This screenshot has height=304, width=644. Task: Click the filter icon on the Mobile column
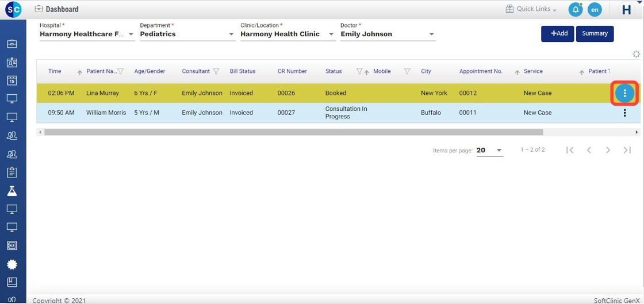tap(407, 71)
